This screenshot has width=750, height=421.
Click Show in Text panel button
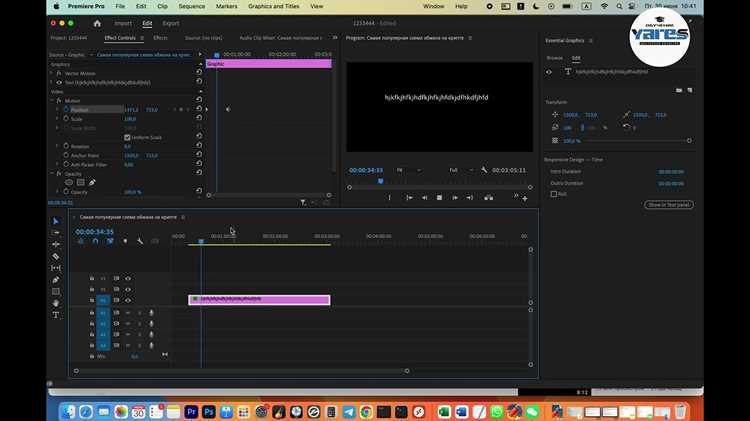pyautogui.click(x=669, y=205)
